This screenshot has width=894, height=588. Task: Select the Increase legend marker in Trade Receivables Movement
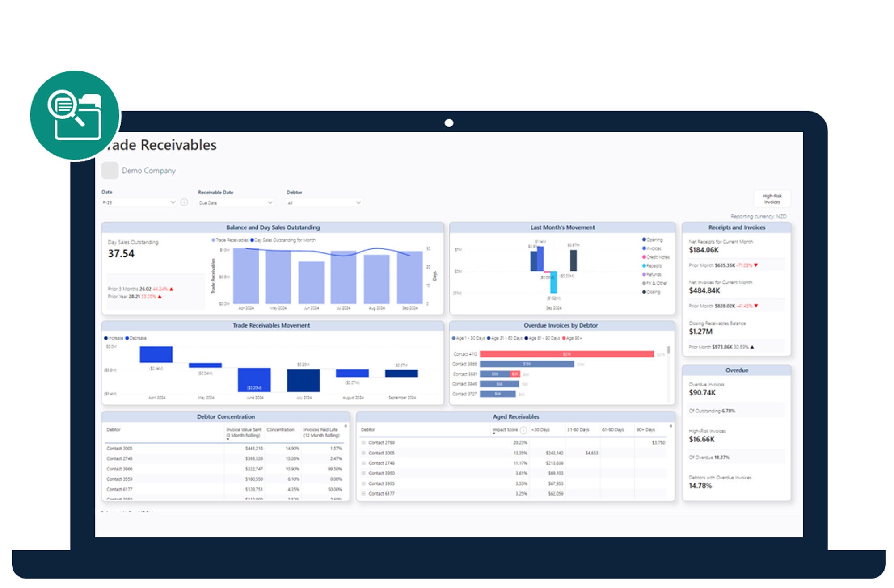[x=105, y=338]
